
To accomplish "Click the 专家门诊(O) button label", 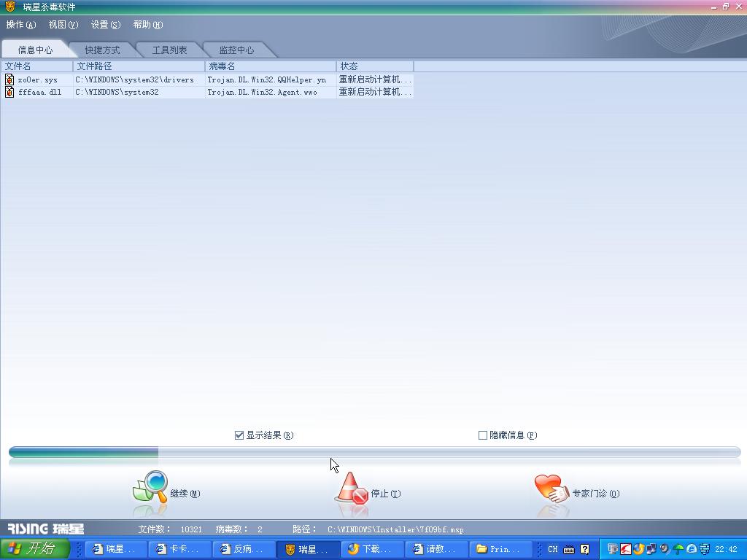I will coord(596,494).
